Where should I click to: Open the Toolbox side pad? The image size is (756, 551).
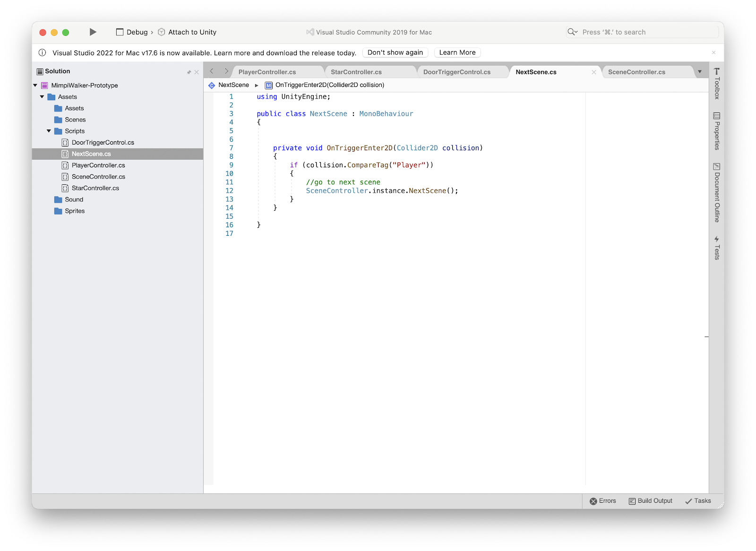(x=717, y=84)
